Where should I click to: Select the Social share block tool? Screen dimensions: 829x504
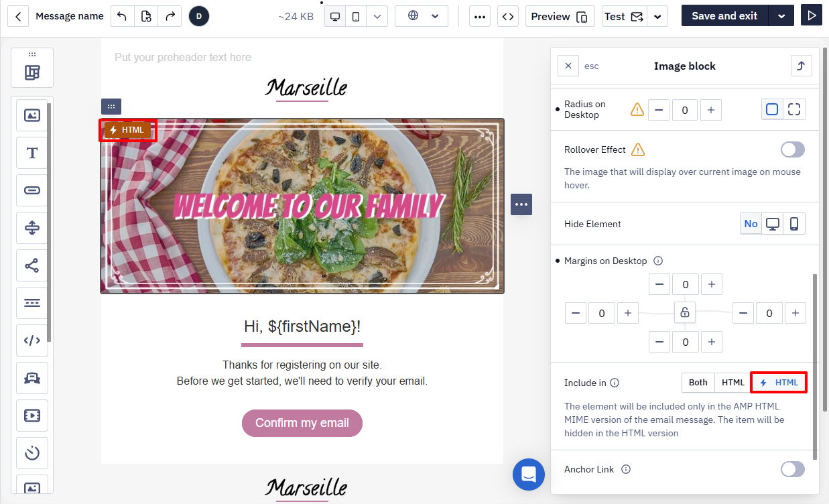31,265
